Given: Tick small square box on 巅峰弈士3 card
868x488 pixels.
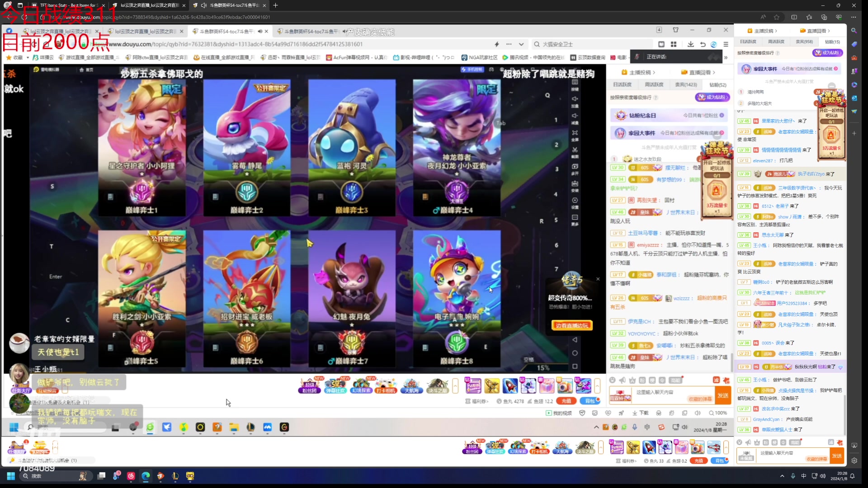Looking at the screenshot, I should 320,197.
